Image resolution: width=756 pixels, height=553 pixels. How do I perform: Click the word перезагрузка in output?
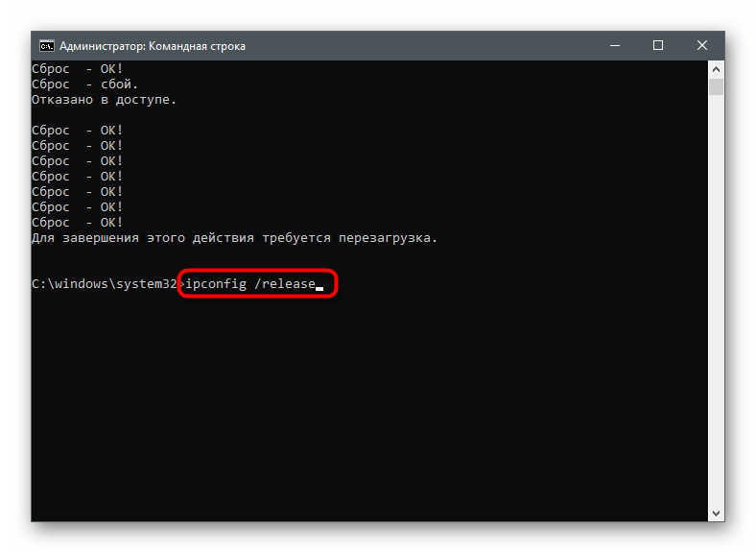(x=388, y=238)
